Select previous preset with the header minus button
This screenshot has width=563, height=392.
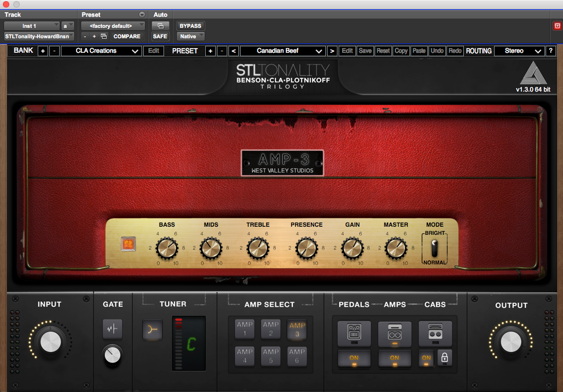tap(85, 37)
